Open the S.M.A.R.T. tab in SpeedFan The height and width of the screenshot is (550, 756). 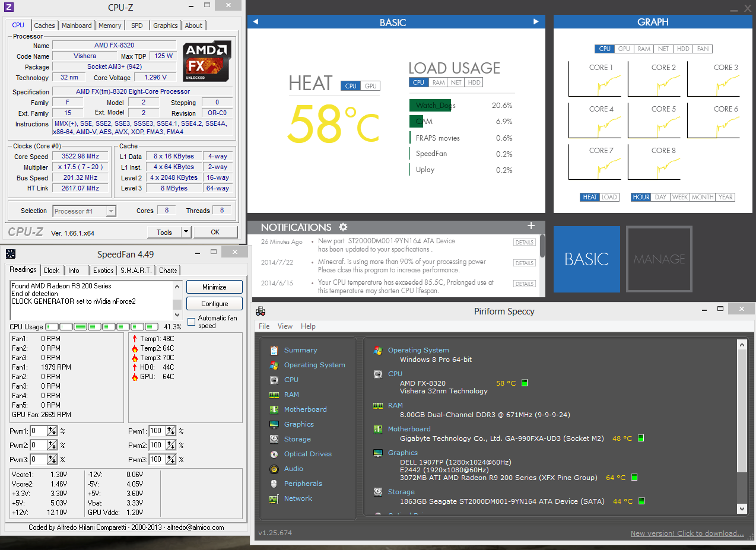(137, 271)
